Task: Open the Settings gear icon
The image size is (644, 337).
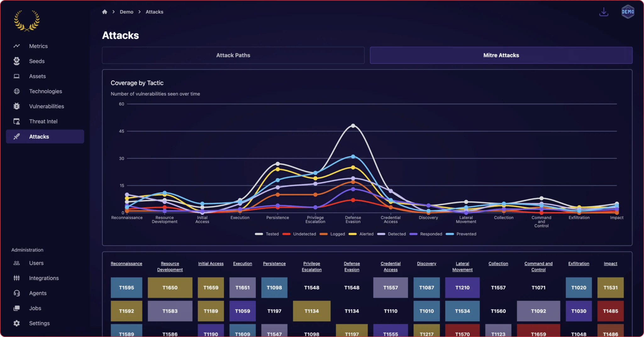Action: pos(17,323)
